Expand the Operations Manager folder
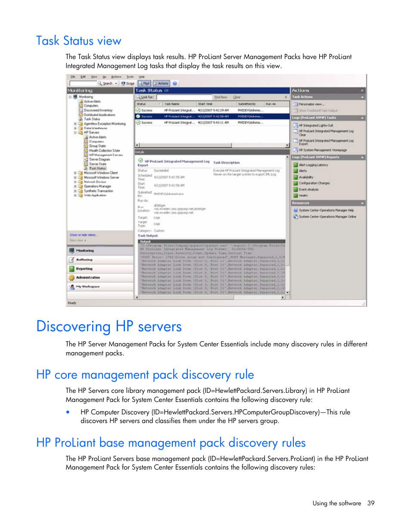 coord(75,187)
